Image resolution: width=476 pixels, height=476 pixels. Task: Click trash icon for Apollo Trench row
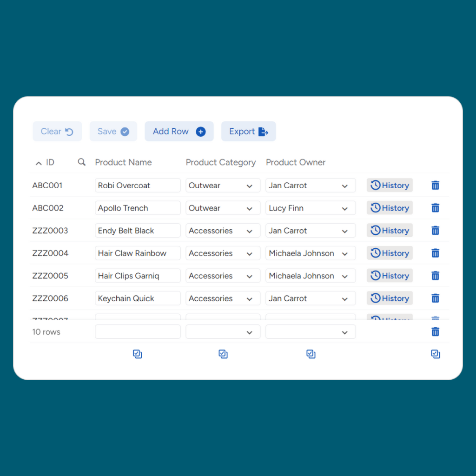(x=435, y=208)
